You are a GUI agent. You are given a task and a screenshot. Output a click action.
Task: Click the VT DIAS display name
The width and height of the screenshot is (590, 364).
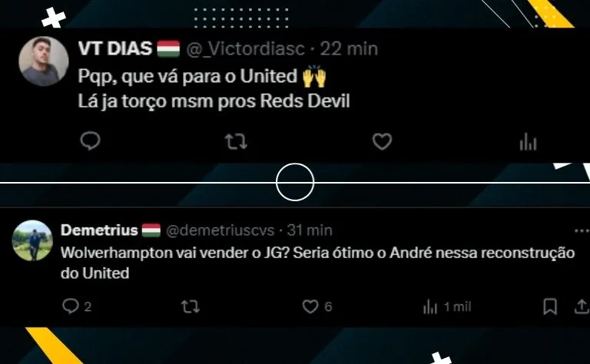[x=115, y=48]
